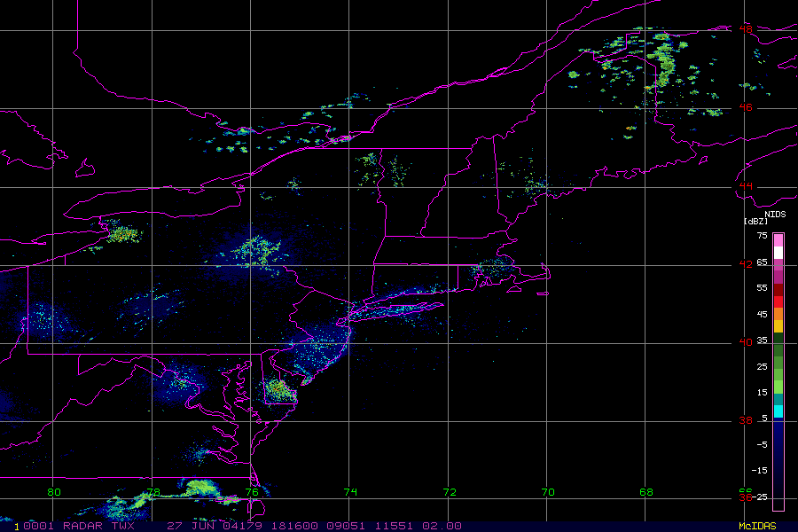Click the -5 dBZ scale value

pyautogui.click(x=762, y=444)
